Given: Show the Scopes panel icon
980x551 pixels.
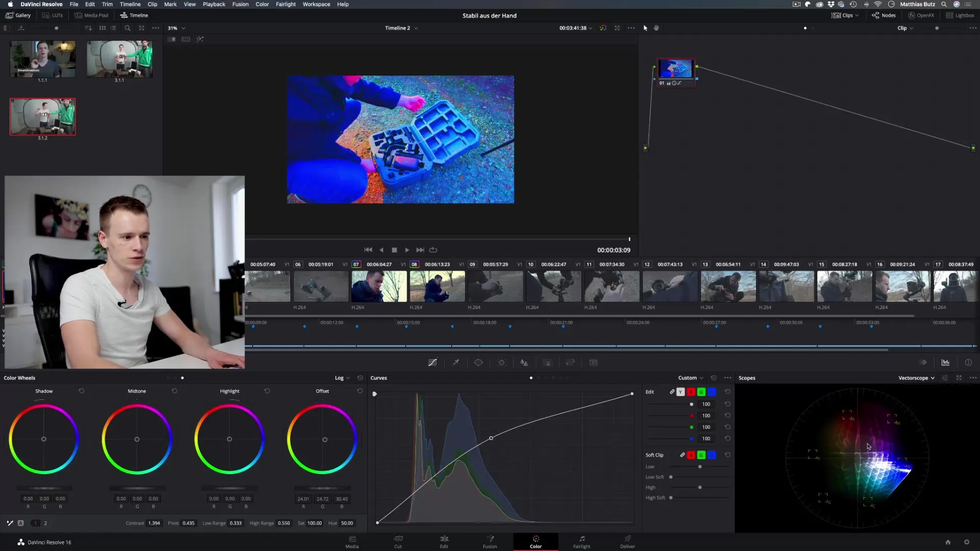Looking at the screenshot, I should [945, 362].
